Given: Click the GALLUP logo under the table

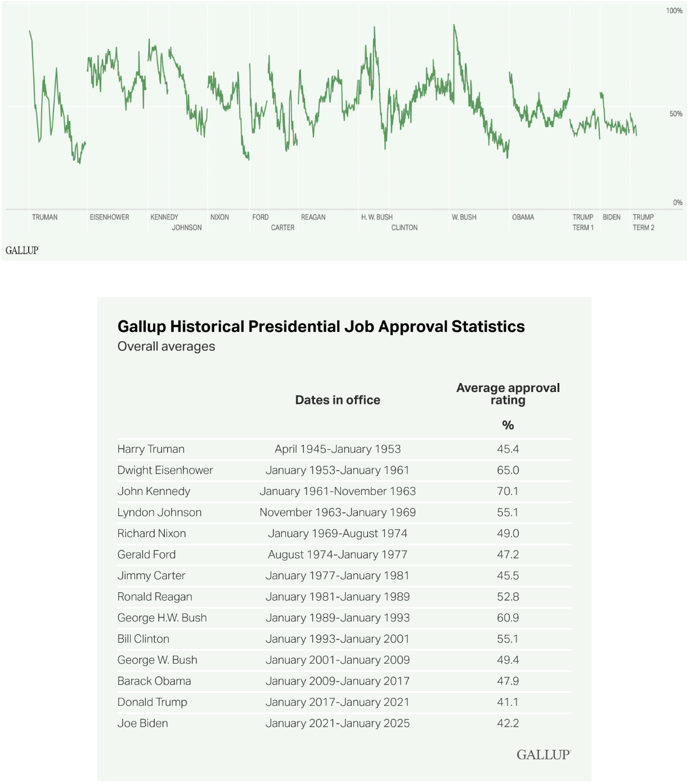Looking at the screenshot, I should click(x=543, y=755).
